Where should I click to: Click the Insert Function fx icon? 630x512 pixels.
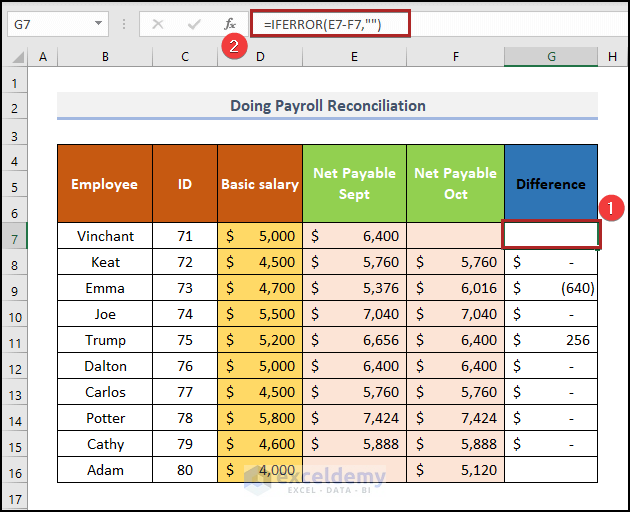[x=229, y=23]
